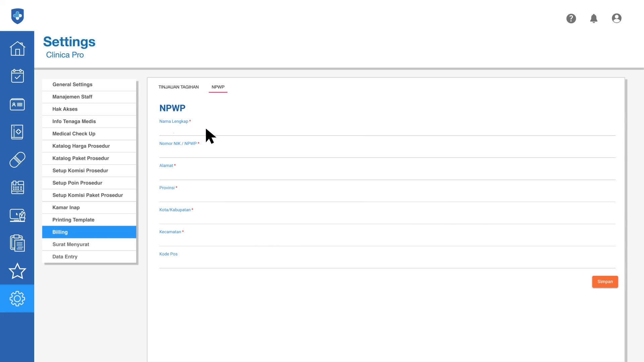Click the patient ID card icon
The width and height of the screenshot is (644, 362).
pyautogui.click(x=17, y=104)
